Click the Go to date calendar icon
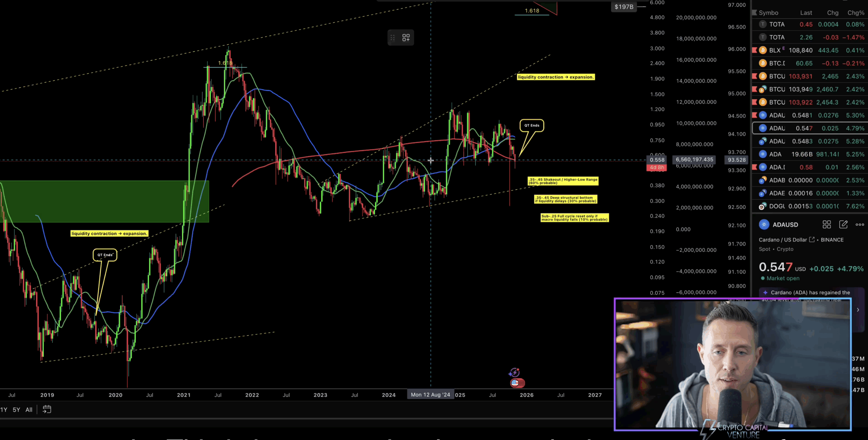The width and height of the screenshot is (868, 440). pos(47,410)
